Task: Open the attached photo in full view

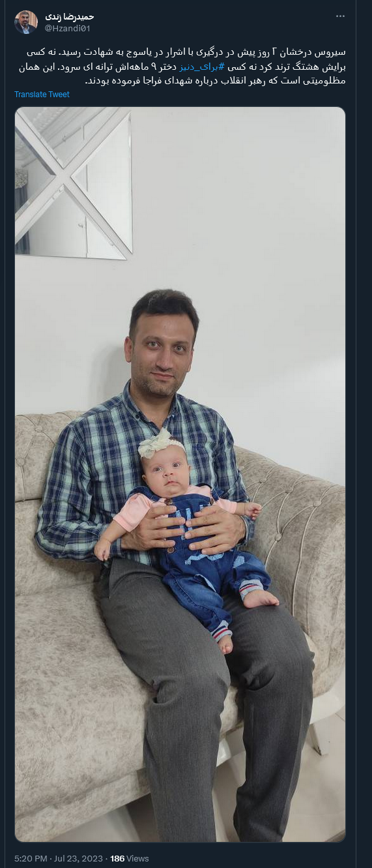Action: (180, 474)
